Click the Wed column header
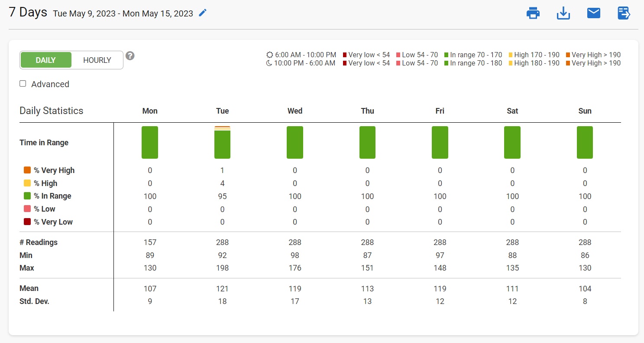Image resolution: width=644 pixels, height=343 pixels. click(x=295, y=111)
